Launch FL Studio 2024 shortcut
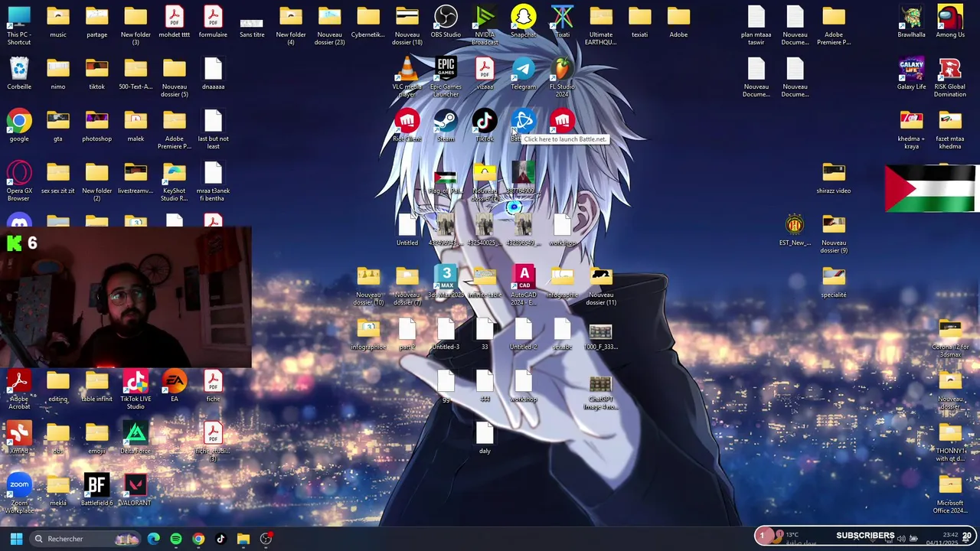 tap(562, 77)
